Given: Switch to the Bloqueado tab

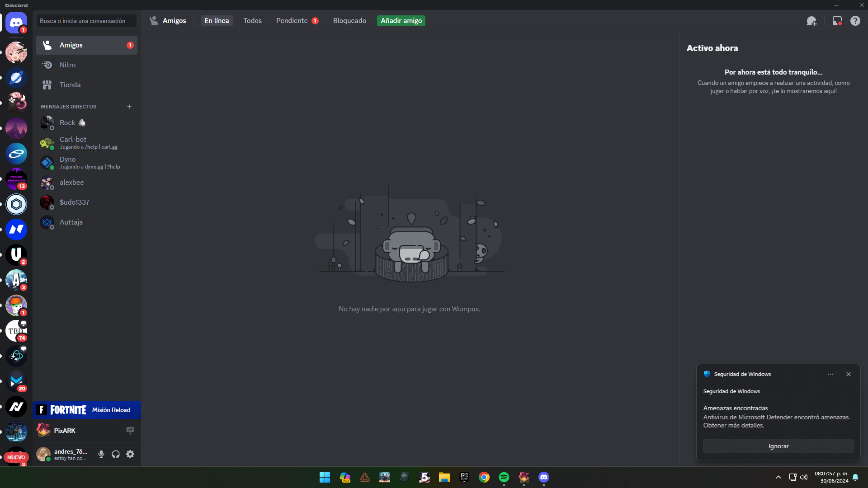Looking at the screenshot, I should point(349,21).
